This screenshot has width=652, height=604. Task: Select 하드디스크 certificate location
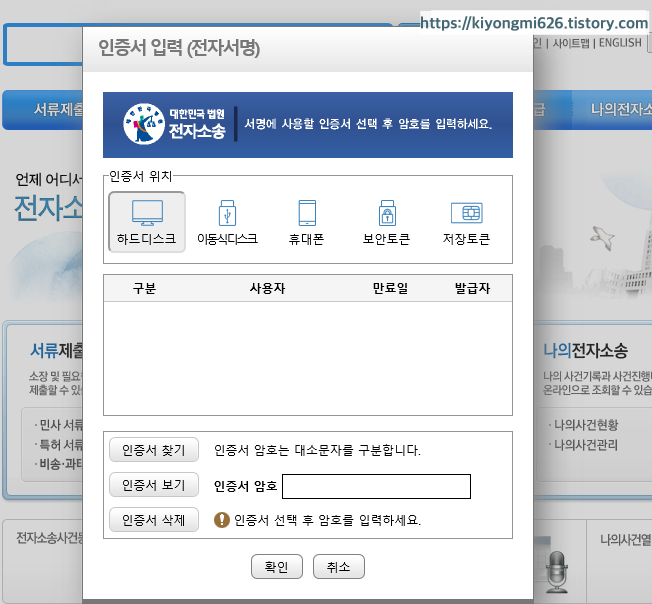(147, 222)
